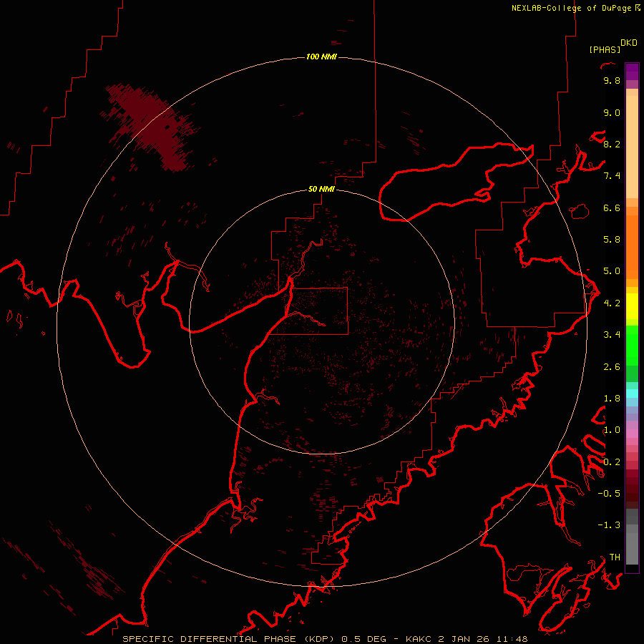
Task: Pick the bright green band of the color scale
Action: coord(632,345)
